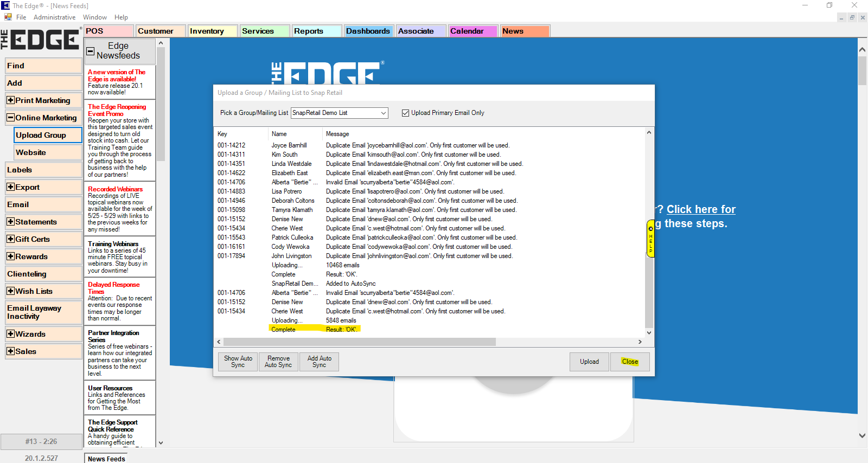Image resolution: width=868 pixels, height=463 pixels.
Task: Toggle Upload Primary Email Only checkbox
Action: click(x=405, y=113)
